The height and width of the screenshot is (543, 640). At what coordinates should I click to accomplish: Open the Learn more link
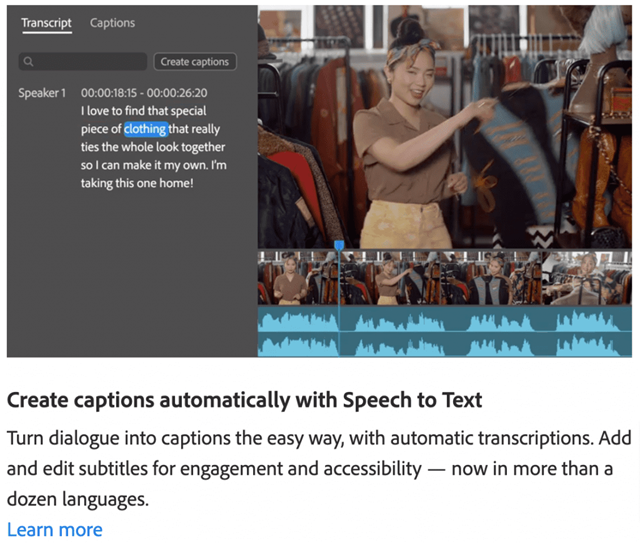click(x=54, y=529)
